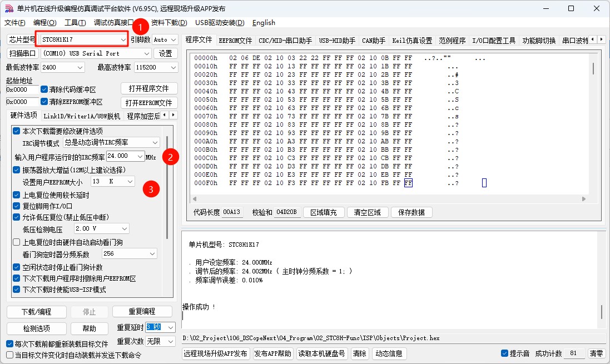This screenshot has height=364, width=610.
Task: Click the 下载/编程 button
Action: (37, 312)
